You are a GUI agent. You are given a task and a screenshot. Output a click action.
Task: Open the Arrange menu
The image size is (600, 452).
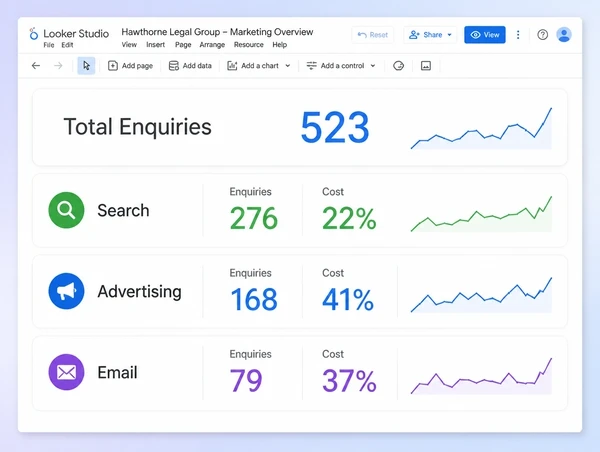coord(212,45)
